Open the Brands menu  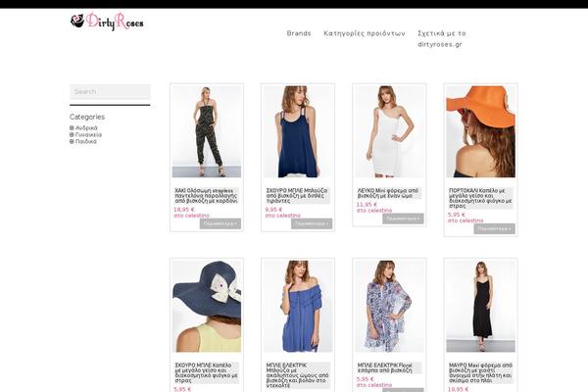pos(299,33)
